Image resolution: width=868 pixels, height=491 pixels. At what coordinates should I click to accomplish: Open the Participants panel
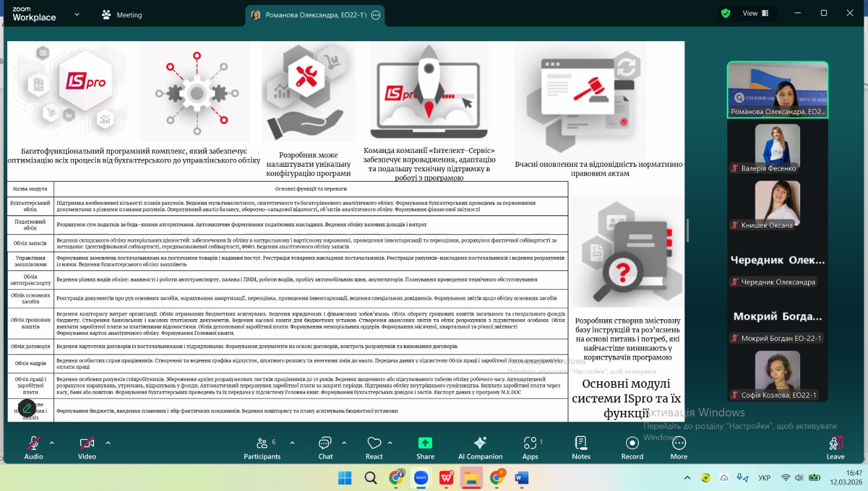[262, 448]
